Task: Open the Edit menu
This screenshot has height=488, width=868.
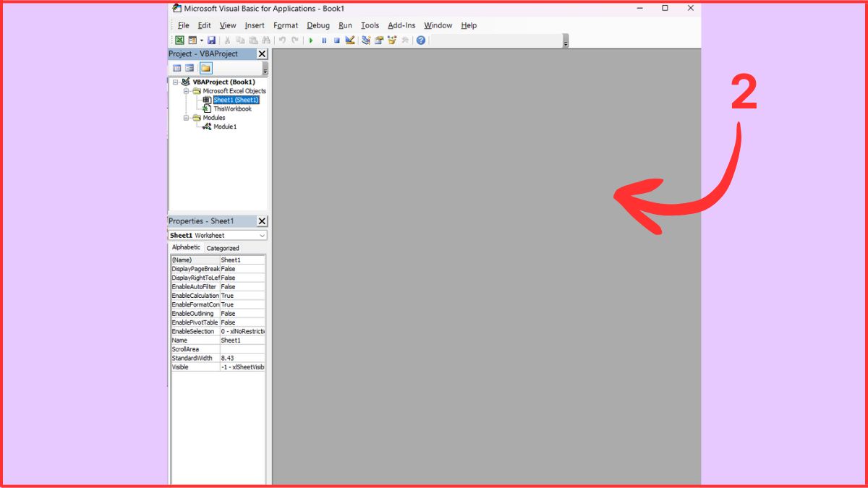Action: (x=205, y=25)
